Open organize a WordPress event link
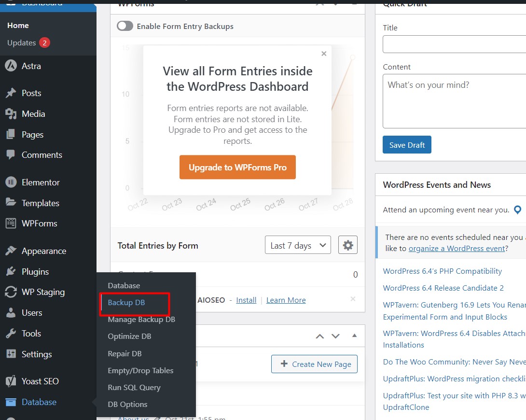 point(457,248)
